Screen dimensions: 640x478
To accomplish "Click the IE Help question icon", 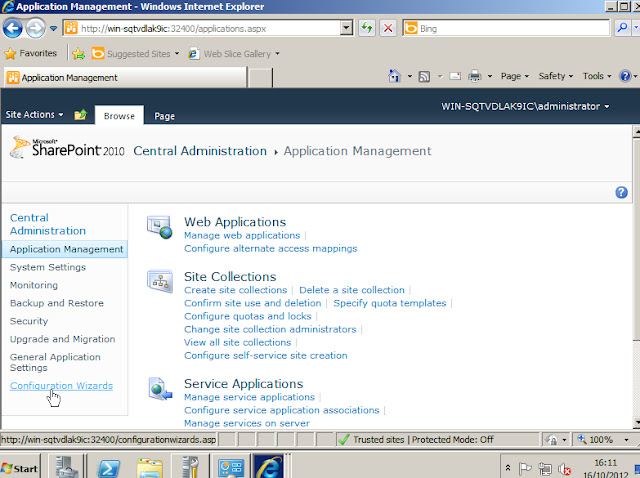I will coord(625,76).
